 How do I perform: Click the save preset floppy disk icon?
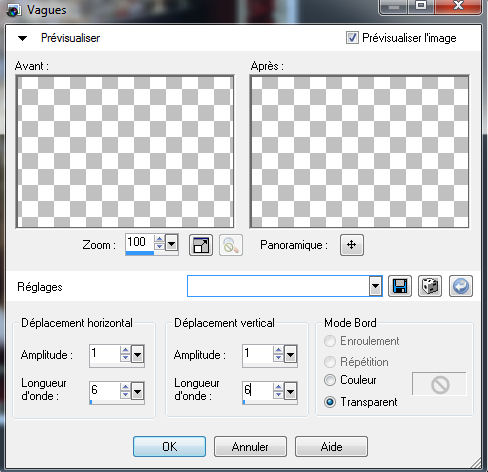click(400, 286)
